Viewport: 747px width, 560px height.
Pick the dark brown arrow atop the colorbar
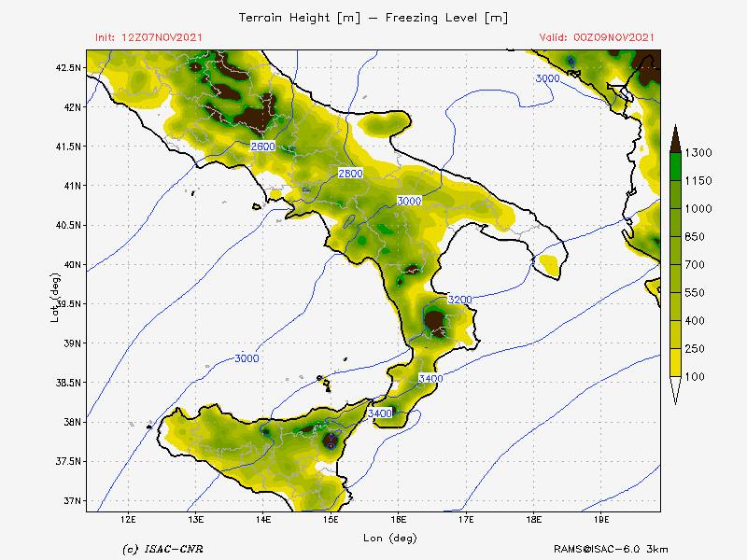675,138
